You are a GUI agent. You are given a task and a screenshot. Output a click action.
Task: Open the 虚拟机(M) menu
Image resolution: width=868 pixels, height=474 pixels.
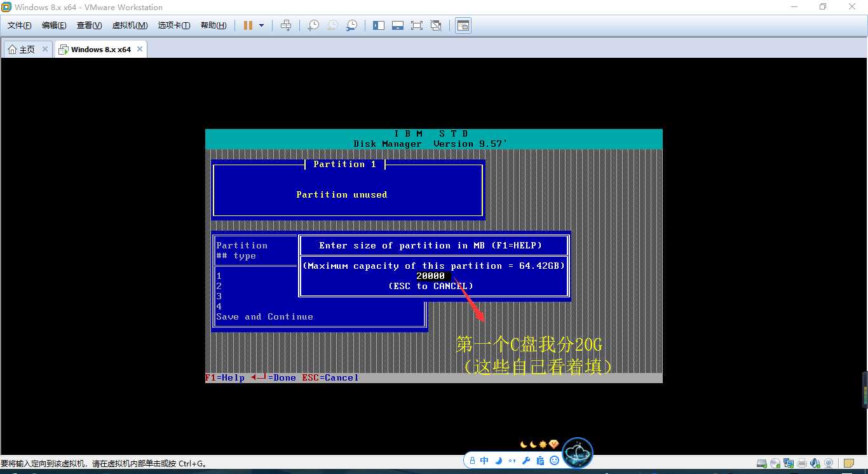pyautogui.click(x=130, y=25)
